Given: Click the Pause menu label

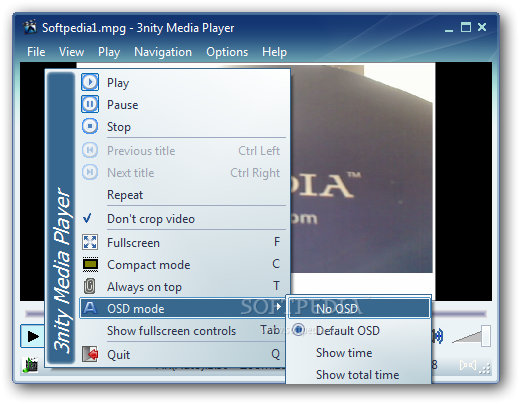Looking at the screenshot, I should pyautogui.click(x=122, y=105).
